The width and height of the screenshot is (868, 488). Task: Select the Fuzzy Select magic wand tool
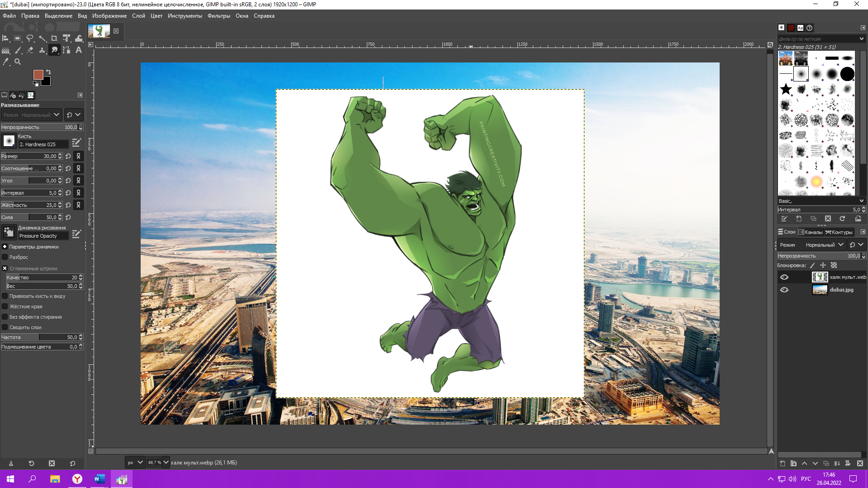pos(42,38)
